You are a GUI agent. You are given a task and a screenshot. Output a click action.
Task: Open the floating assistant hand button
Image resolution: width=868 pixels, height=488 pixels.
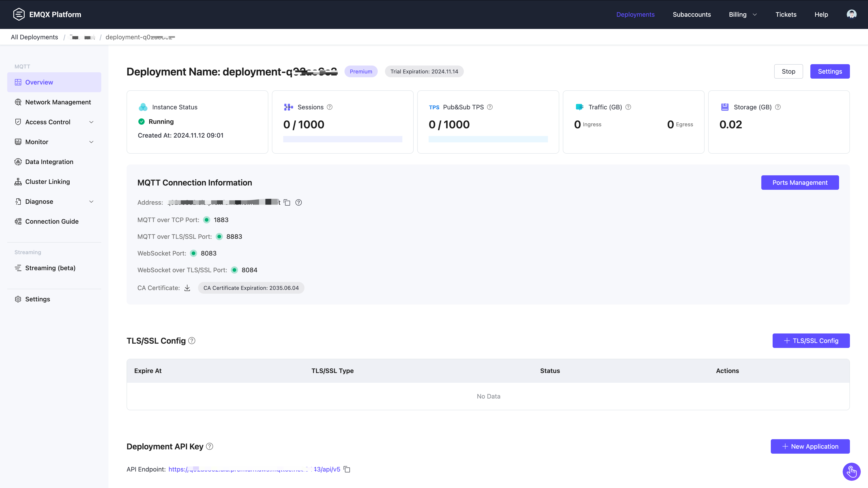(851, 472)
